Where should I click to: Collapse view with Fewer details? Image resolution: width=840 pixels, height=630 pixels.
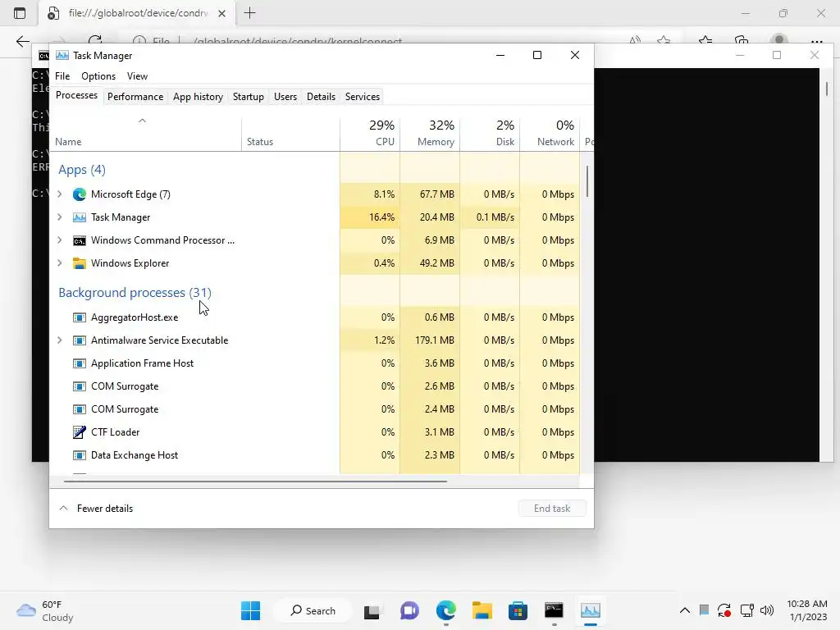(95, 509)
